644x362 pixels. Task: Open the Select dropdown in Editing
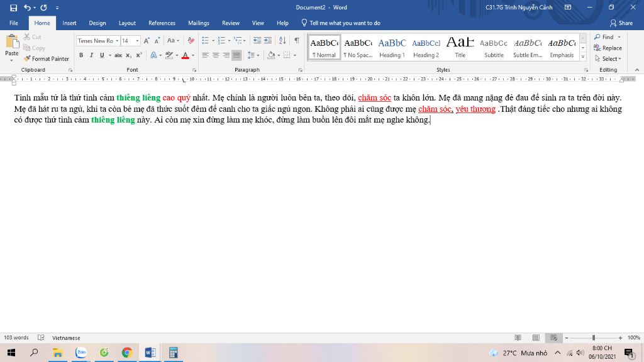[608, 58]
